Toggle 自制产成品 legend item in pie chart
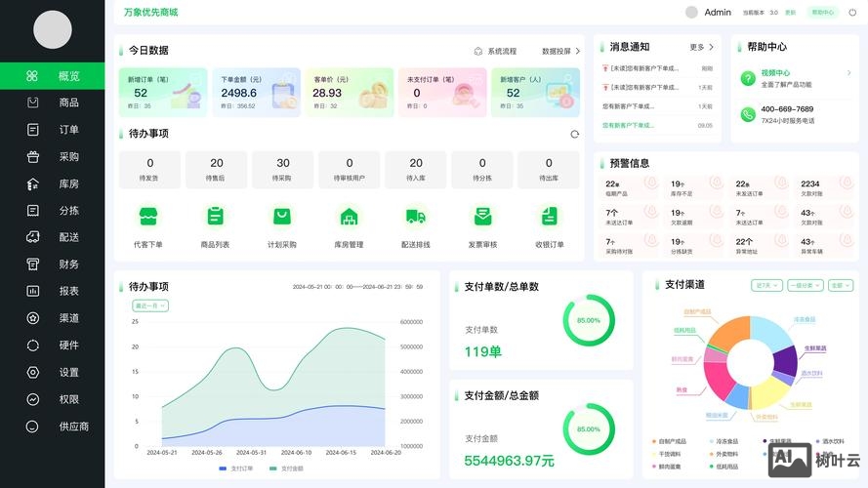Image resolution: width=868 pixels, height=488 pixels. [x=669, y=441]
